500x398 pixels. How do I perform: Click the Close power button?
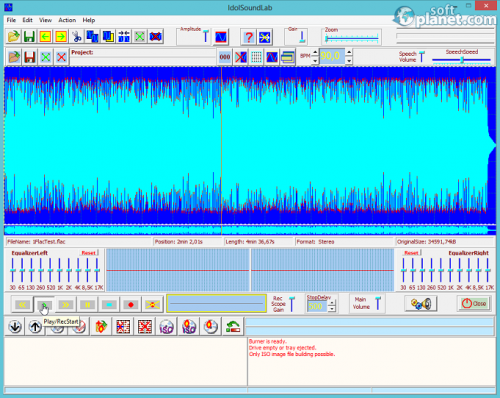(x=474, y=303)
